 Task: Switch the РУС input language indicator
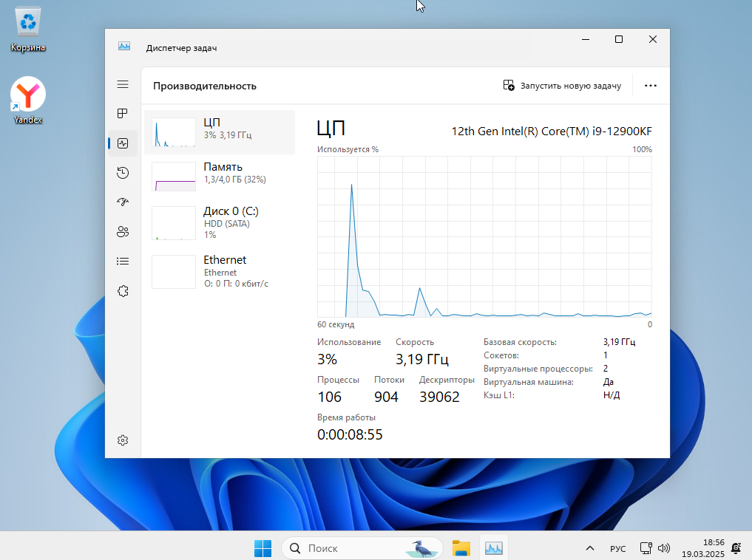(617, 548)
